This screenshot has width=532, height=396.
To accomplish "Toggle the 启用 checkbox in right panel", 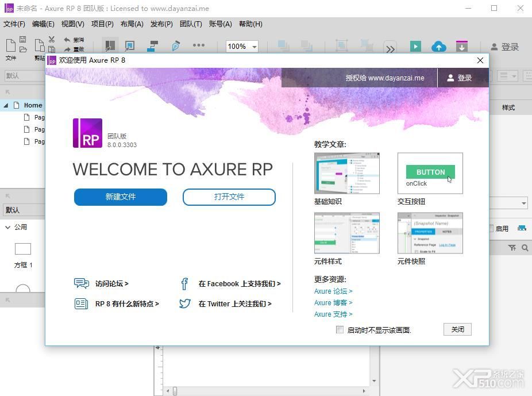I will pos(491,228).
